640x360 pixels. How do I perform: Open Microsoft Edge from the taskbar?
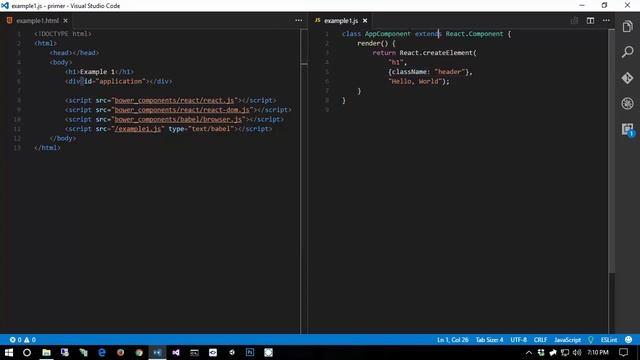coord(102,352)
